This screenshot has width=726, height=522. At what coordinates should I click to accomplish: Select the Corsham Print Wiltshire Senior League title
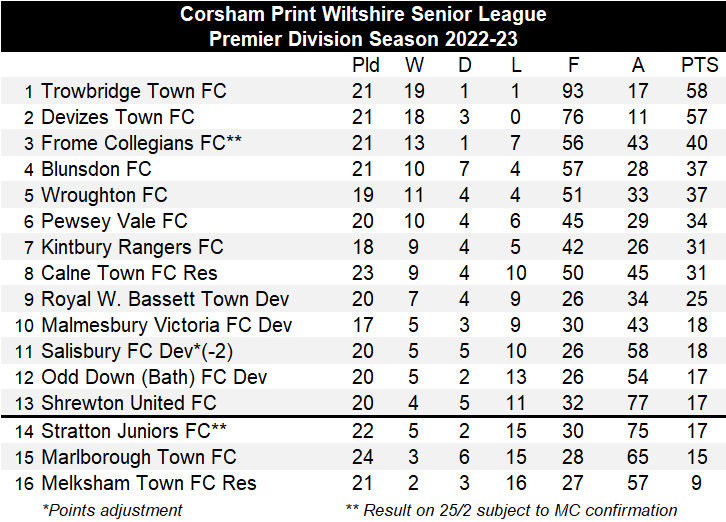point(363,15)
